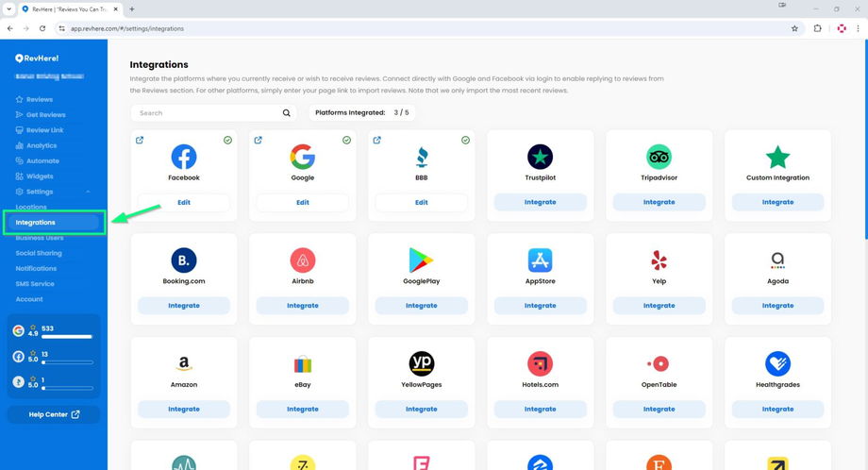Integrate Tripadvisor
The height and width of the screenshot is (470, 868).
click(x=659, y=202)
